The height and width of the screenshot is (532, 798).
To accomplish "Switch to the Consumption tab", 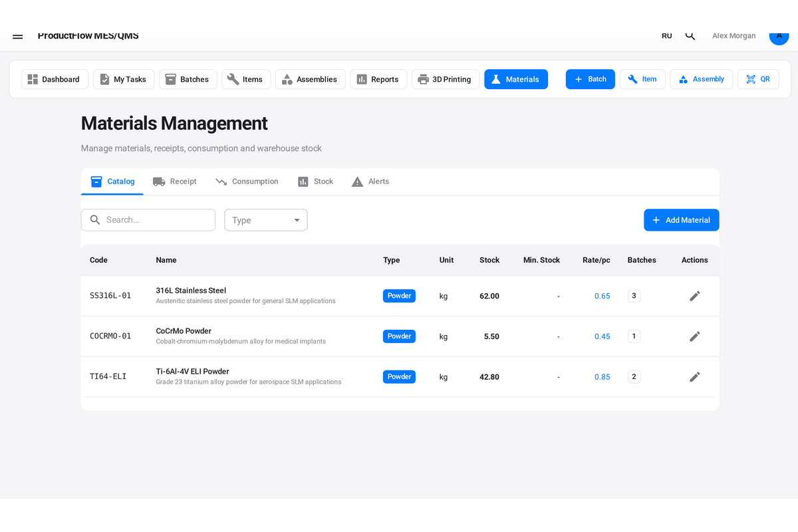I will point(247,181).
